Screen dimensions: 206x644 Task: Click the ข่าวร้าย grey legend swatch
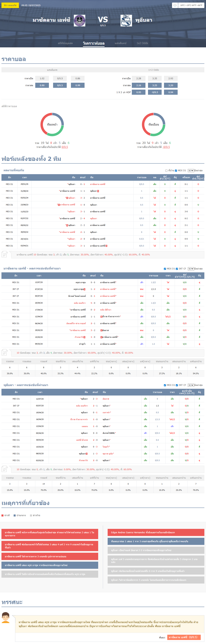31,515
